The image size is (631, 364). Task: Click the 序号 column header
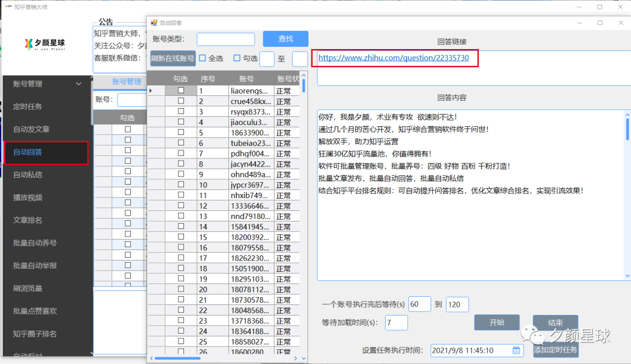(x=207, y=79)
